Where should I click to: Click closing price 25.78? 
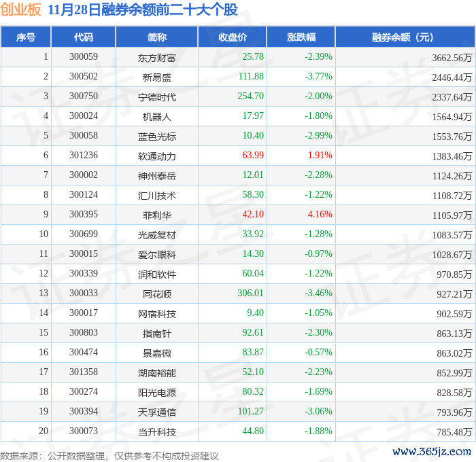pyautogui.click(x=253, y=56)
